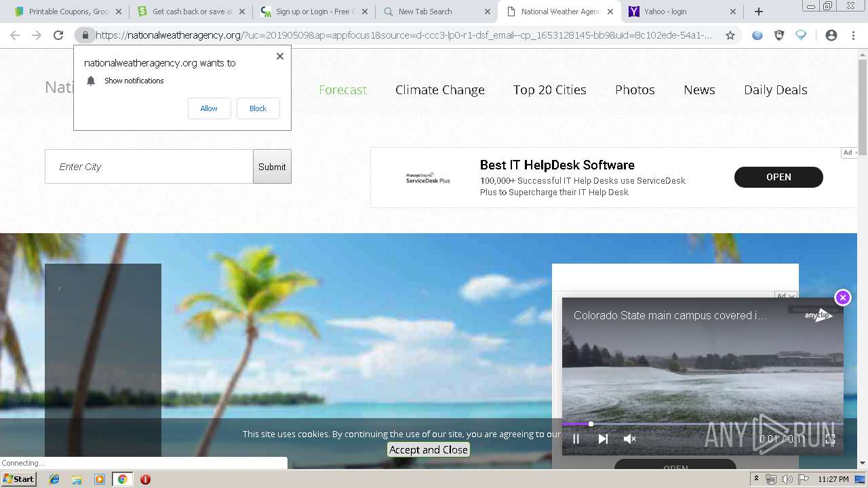Viewport: 868px width, 488px height.
Task: Click the Enter City input field
Action: click(149, 167)
